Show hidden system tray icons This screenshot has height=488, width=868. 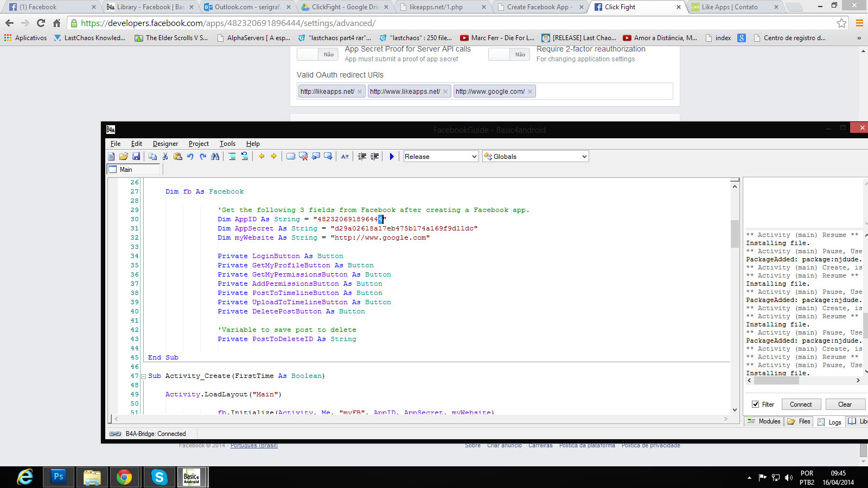click(749, 478)
